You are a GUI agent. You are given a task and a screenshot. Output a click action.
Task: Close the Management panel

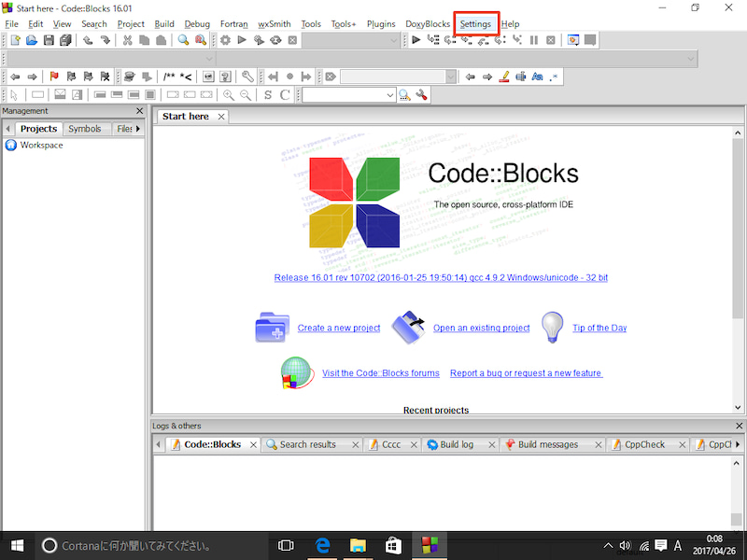point(139,110)
